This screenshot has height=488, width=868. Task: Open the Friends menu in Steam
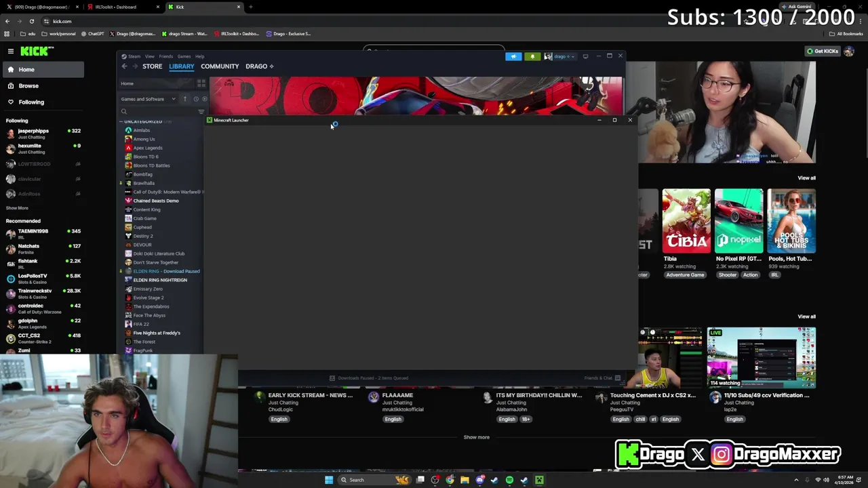[x=165, y=56]
